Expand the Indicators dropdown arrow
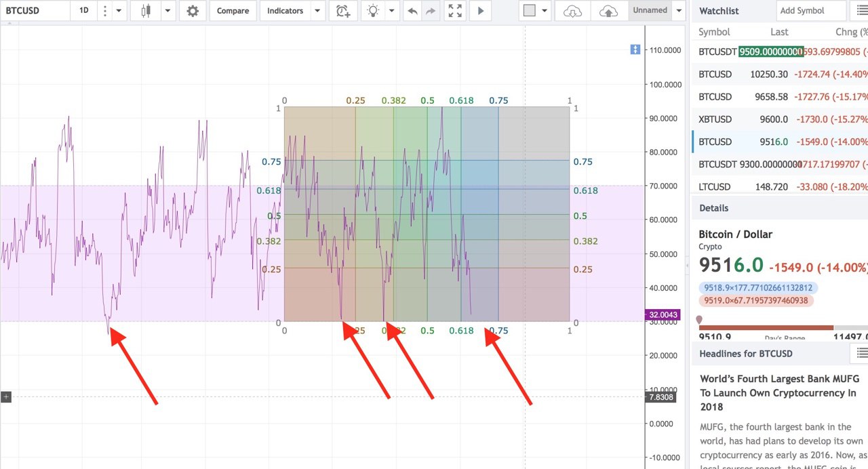 (x=317, y=11)
